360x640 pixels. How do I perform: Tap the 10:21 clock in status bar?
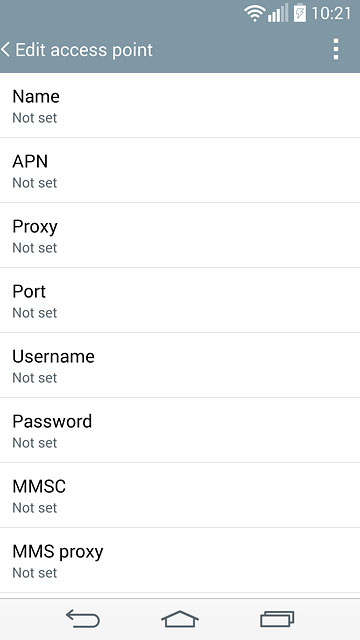click(x=331, y=13)
